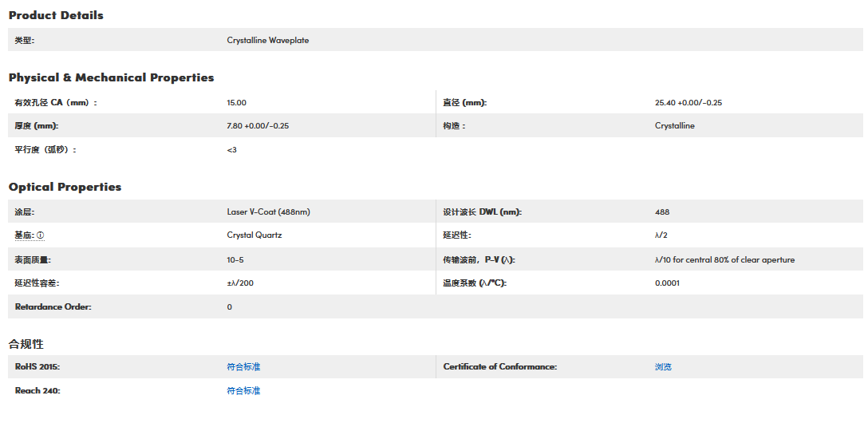Select the Laser V-Coat (488nm) coating value
This screenshot has height=423, width=868.
tap(268, 212)
